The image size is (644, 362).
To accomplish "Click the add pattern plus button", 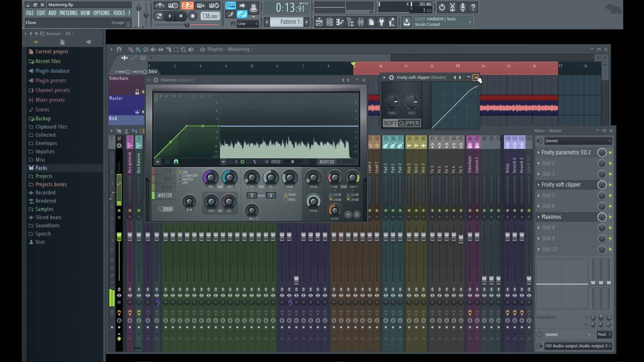I will pos(306,22).
